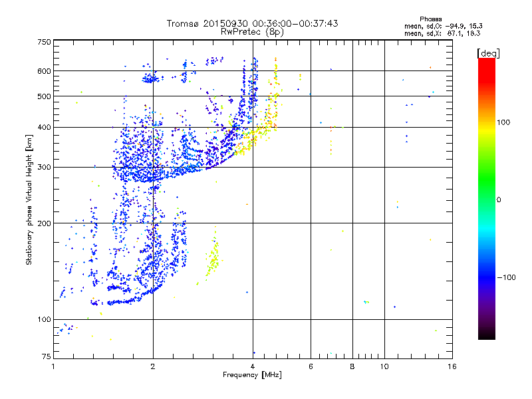Click the x-axis label '2'

(153, 366)
